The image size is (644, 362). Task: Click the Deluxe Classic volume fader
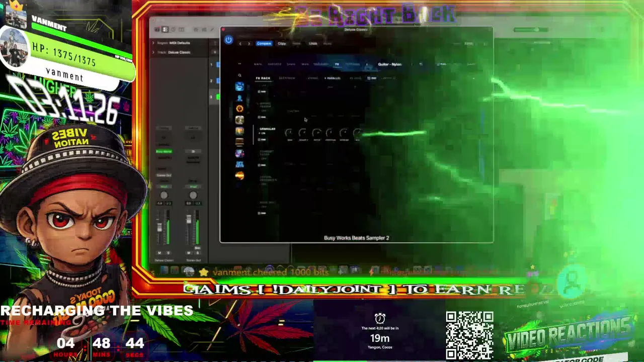point(159,227)
